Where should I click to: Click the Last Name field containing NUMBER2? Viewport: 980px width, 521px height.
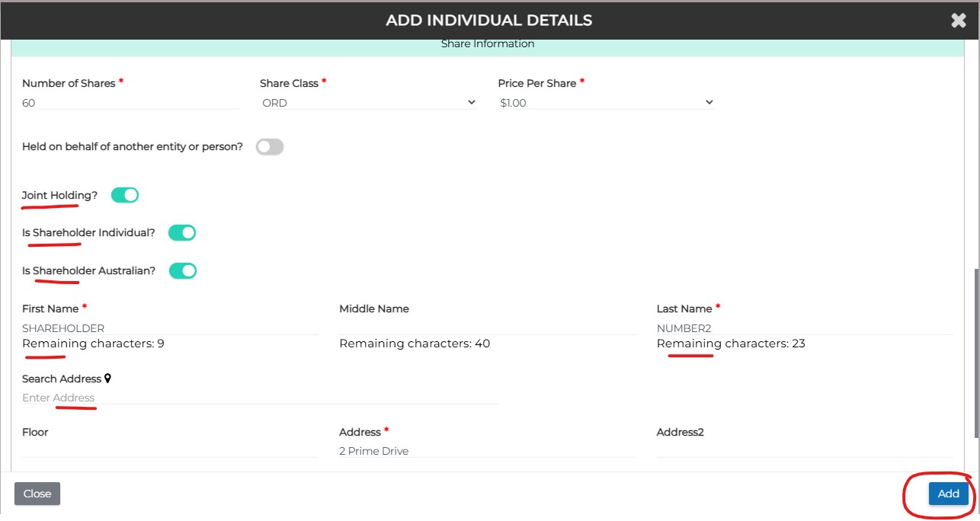pyautogui.click(x=804, y=328)
